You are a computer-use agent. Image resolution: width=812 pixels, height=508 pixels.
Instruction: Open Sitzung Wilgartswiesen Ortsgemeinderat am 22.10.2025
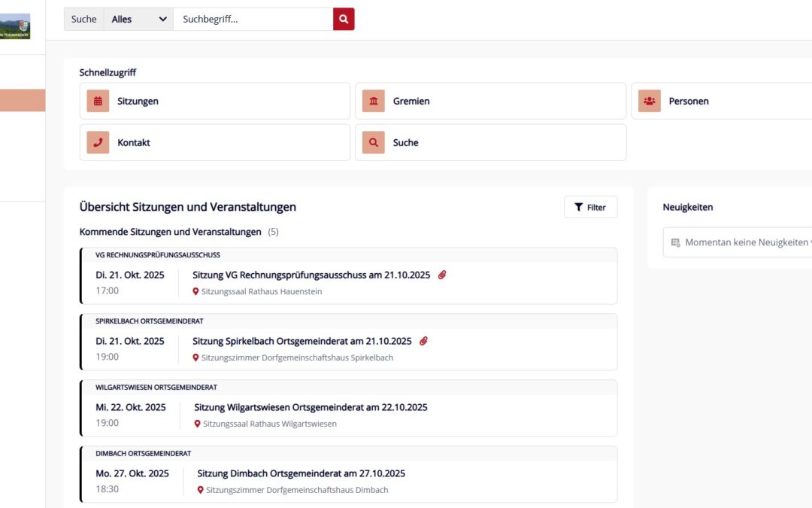click(311, 407)
